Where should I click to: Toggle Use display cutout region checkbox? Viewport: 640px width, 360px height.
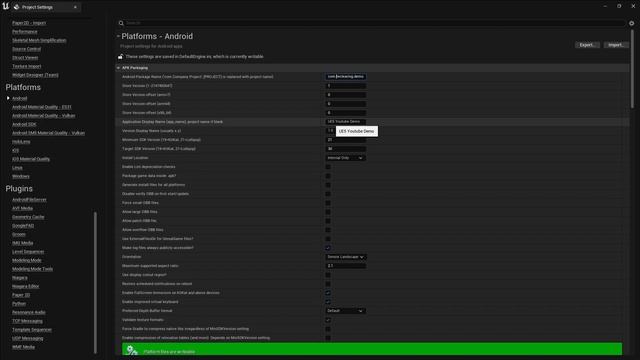(328, 275)
